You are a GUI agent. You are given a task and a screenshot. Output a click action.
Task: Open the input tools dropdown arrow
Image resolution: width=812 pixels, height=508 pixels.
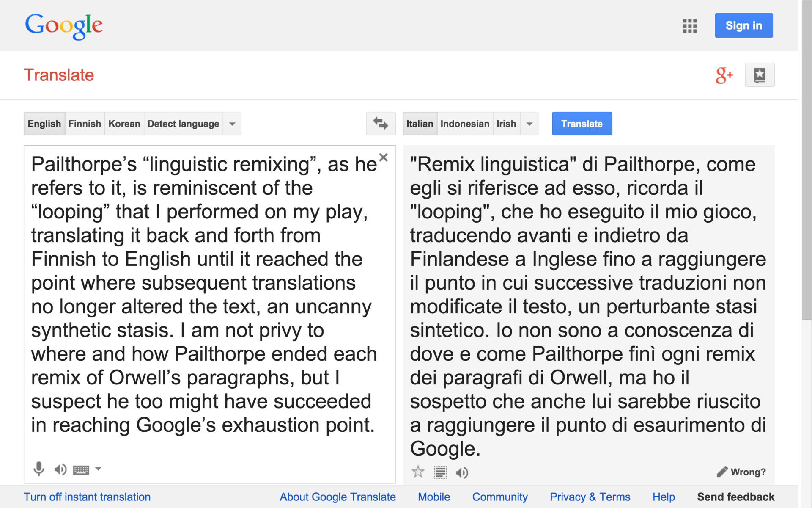point(98,469)
